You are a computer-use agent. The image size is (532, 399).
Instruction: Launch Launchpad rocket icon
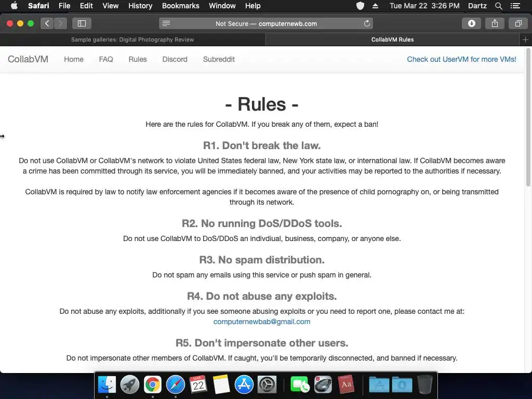tap(129, 385)
